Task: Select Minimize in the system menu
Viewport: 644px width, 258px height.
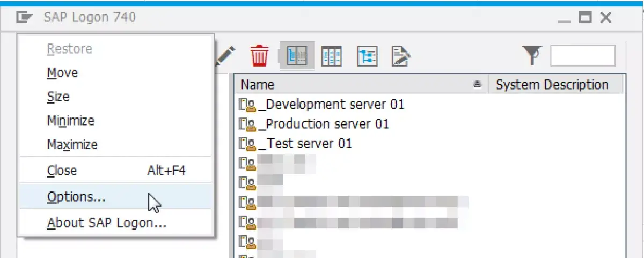Action: (115, 121)
